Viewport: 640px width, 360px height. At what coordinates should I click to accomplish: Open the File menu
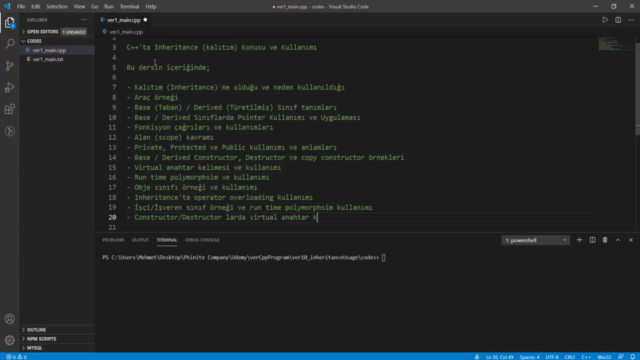click(x=21, y=7)
